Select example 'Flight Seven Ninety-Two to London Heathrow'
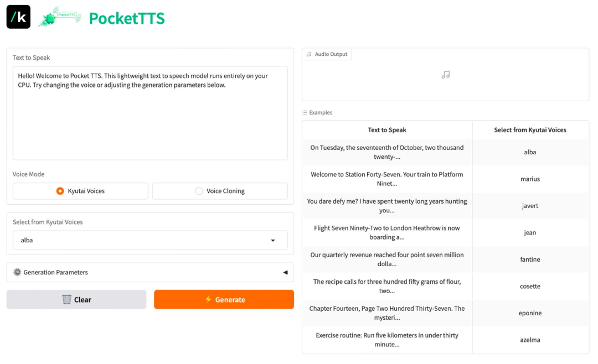598x364 pixels. (387, 232)
